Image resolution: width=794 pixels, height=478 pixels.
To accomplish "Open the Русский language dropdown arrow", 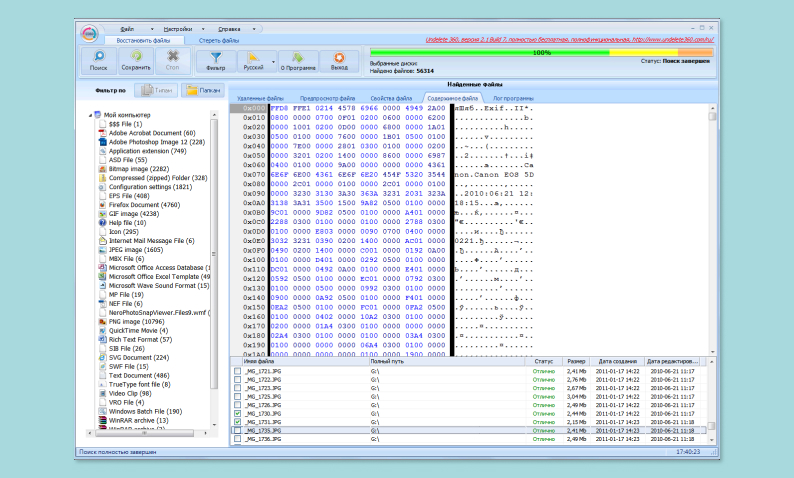I will click(273, 62).
